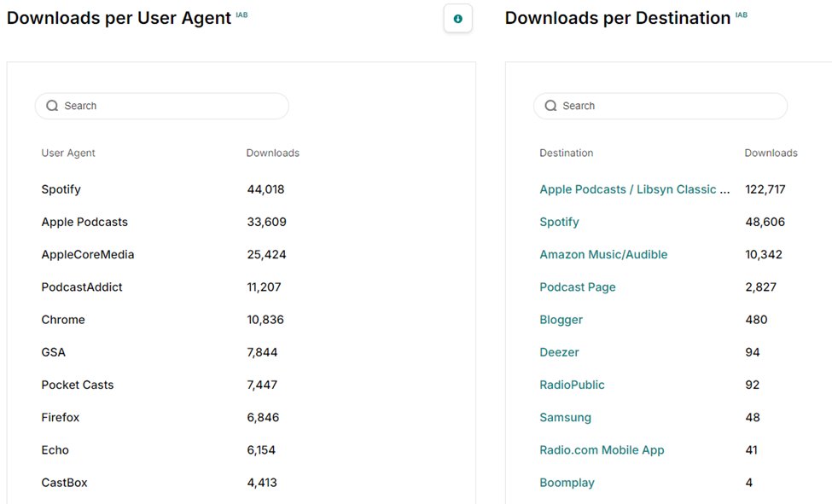The image size is (832, 504).
Task: Open the Amazon Music/Audible destination link
Action: tap(603, 255)
